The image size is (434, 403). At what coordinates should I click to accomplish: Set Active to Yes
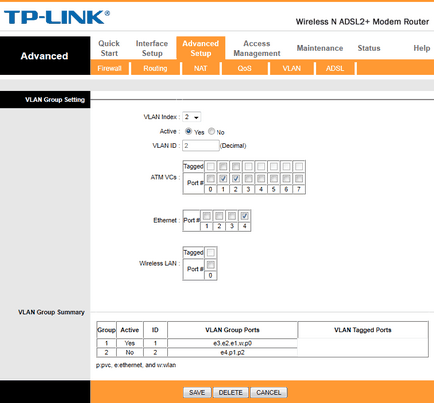coord(188,131)
